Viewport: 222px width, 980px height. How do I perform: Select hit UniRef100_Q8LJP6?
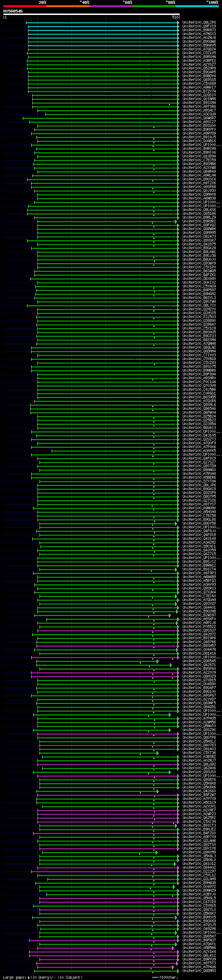199,485
